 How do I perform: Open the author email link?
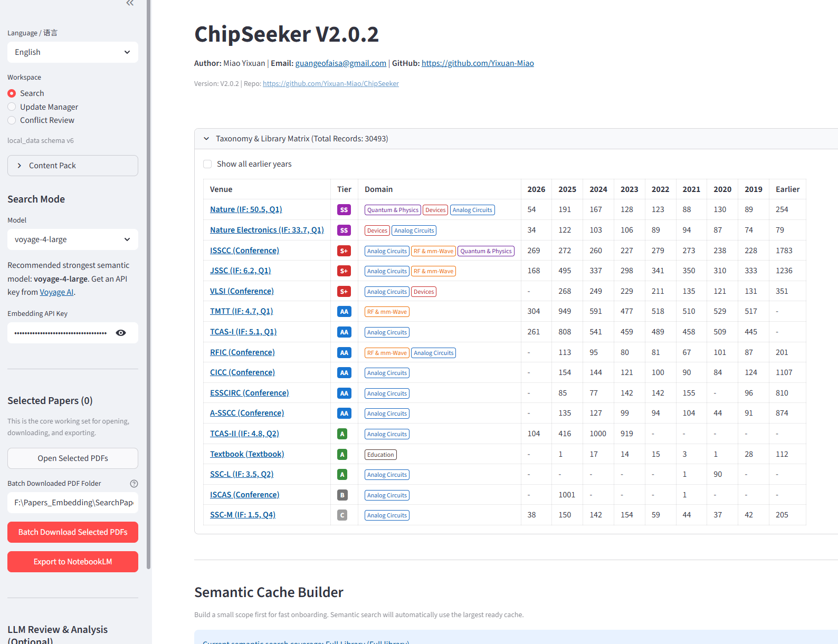pyautogui.click(x=341, y=63)
